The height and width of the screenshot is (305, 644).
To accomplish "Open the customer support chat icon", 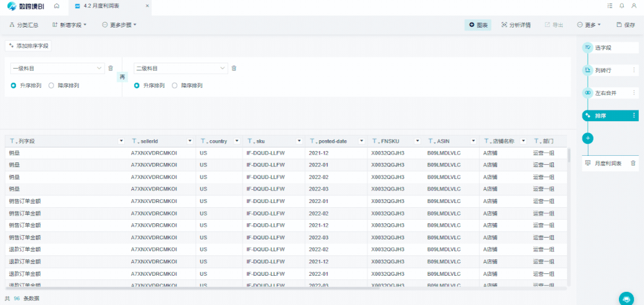I will 626,298.
